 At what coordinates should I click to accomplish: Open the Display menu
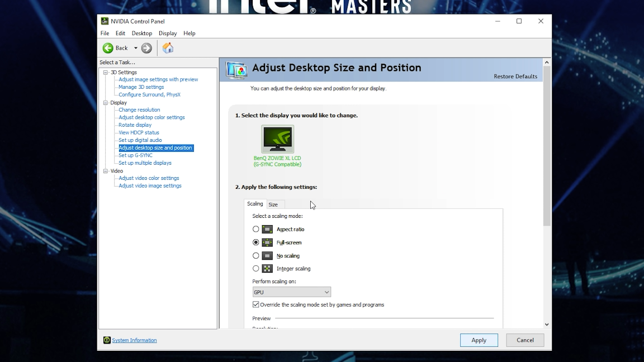pos(168,34)
